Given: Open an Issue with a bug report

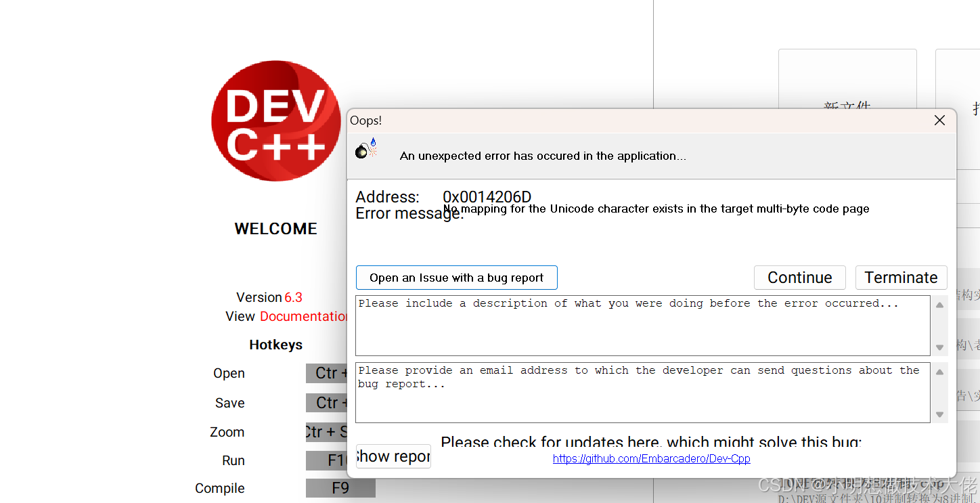Looking at the screenshot, I should coord(456,278).
